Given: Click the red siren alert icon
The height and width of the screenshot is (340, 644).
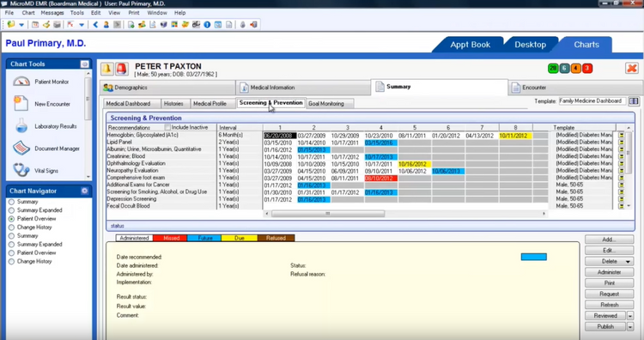Looking at the screenshot, I should click(x=122, y=69).
